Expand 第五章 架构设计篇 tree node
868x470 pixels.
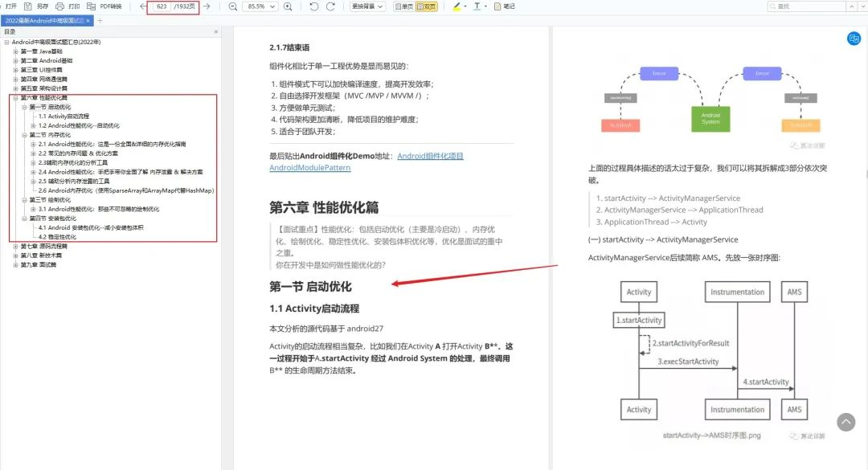pos(15,88)
